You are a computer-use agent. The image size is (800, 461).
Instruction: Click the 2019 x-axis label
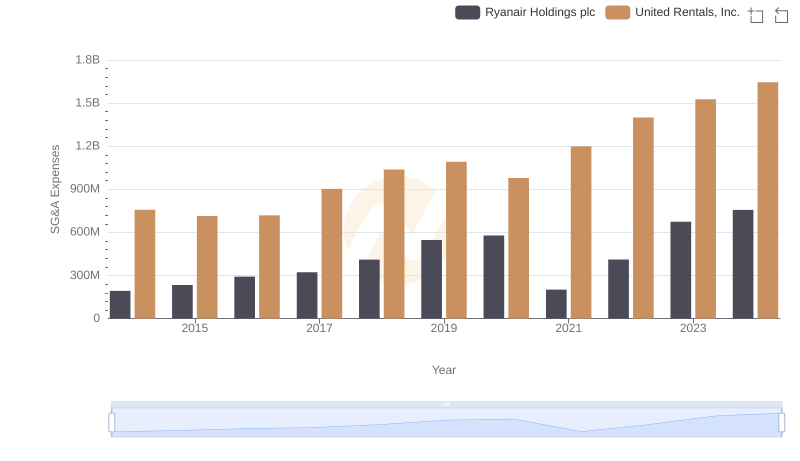pyautogui.click(x=444, y=328)
